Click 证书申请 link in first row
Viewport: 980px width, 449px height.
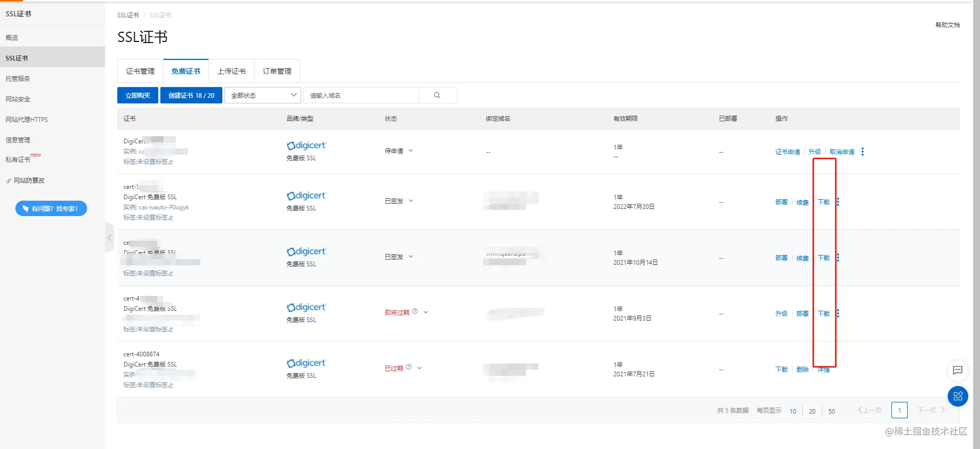point(787,152)
